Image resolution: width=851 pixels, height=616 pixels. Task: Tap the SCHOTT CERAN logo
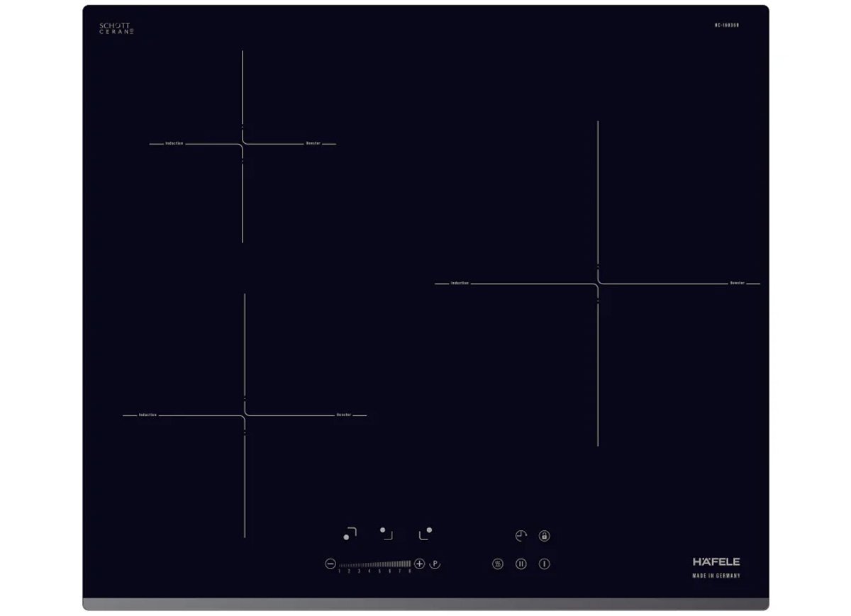(x=116, y=28)
